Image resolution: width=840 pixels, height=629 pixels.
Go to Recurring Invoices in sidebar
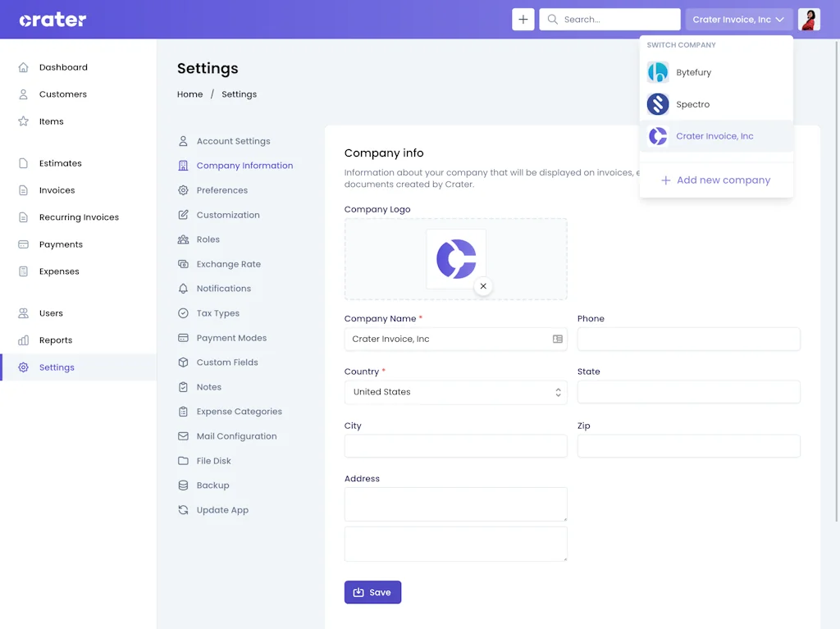pyautogui.click(x=79, y=217)
